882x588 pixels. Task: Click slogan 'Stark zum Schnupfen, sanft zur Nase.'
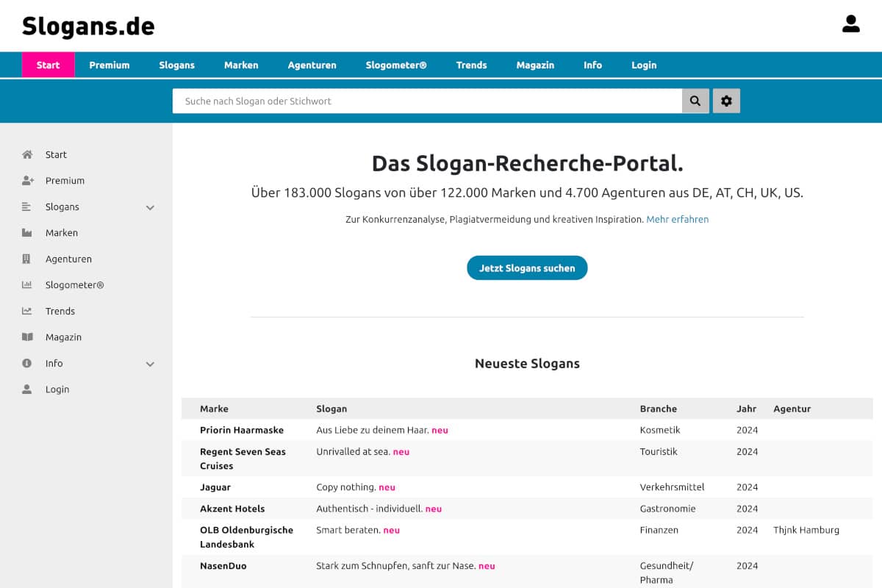pos(395,566)
